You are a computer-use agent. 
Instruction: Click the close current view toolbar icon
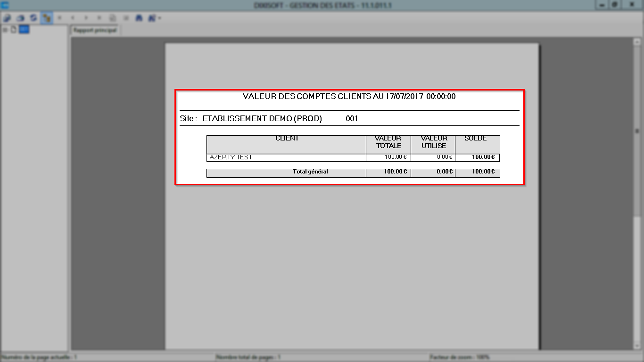pyautogui.click(x=126, y=18)
